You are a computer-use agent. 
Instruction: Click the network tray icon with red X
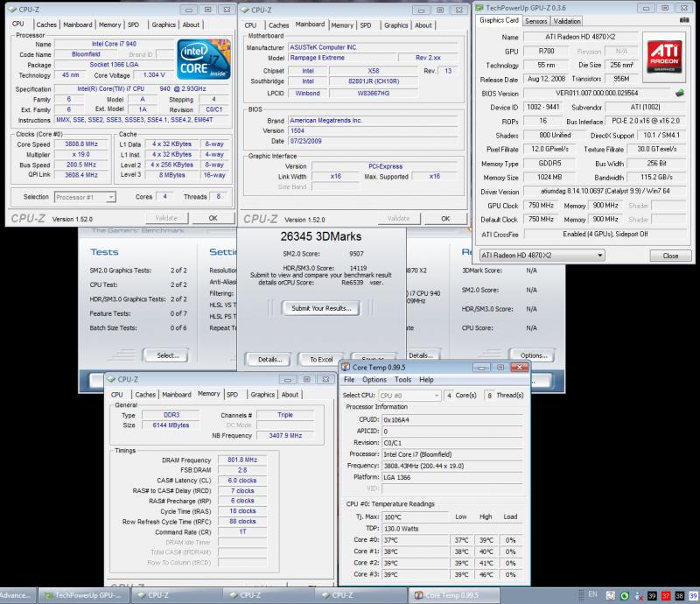tap(639, 595)
